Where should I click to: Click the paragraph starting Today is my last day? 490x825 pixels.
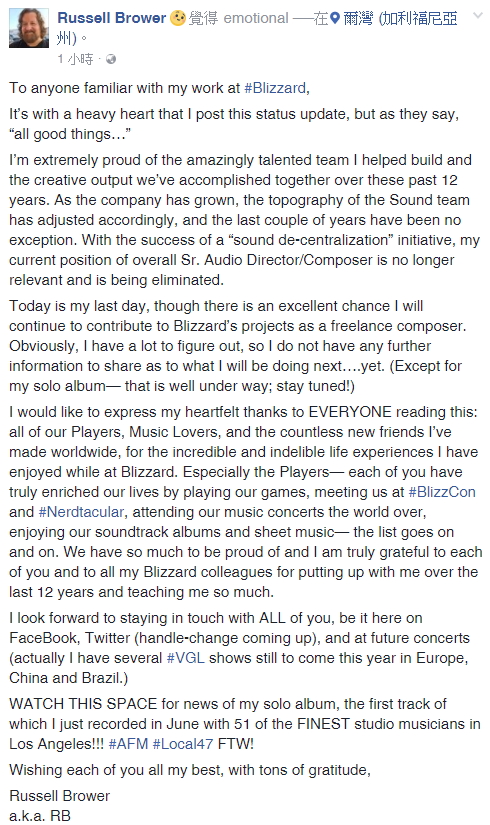[237, 346]
